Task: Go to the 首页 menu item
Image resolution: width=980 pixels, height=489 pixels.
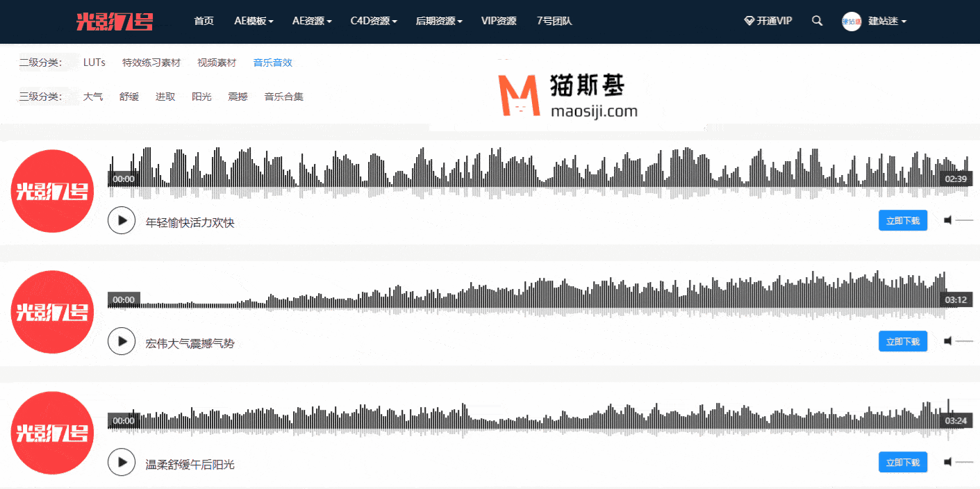Action: point(204,21)
